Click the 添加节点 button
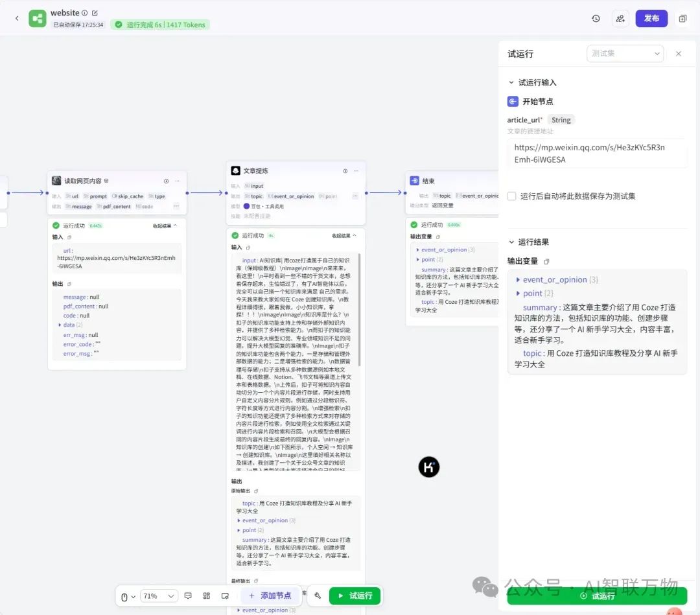The height and width of the screenshot is (615, 700). pos(270,596)
